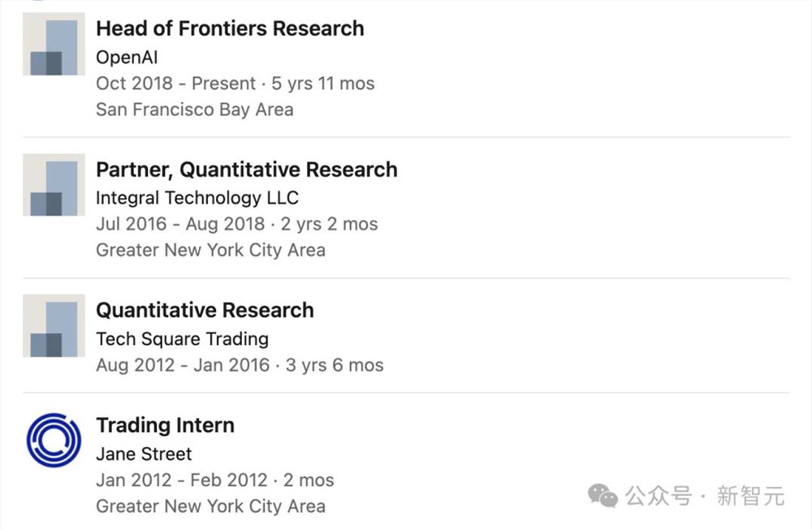
Task: Click the Quantitative Research job title
Action: click(205, 310)
